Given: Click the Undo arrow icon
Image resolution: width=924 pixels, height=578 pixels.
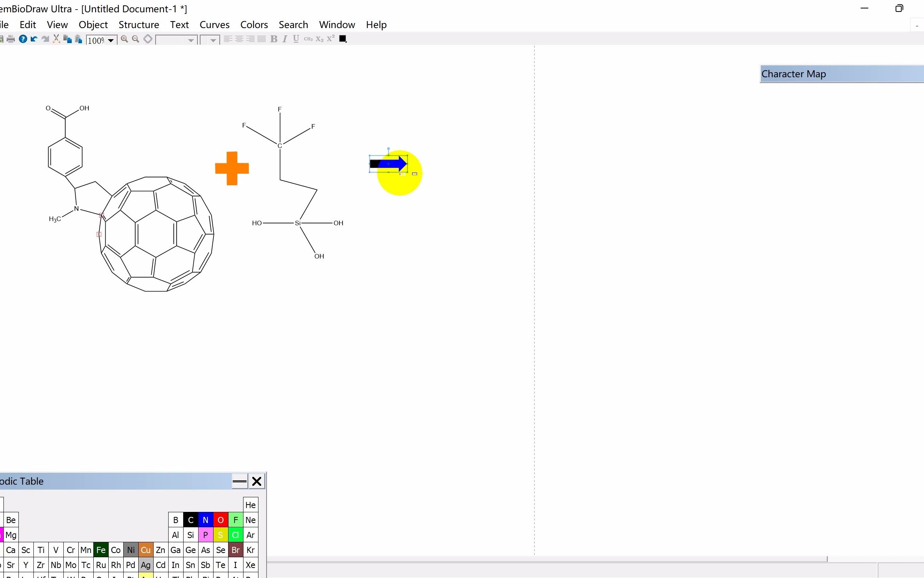Looking at the screenshot, I should [x=33, y=39].
